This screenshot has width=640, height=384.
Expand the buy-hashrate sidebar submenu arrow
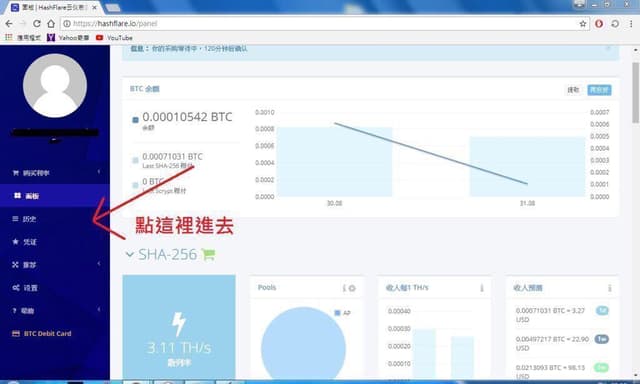[x=99, y=172]
